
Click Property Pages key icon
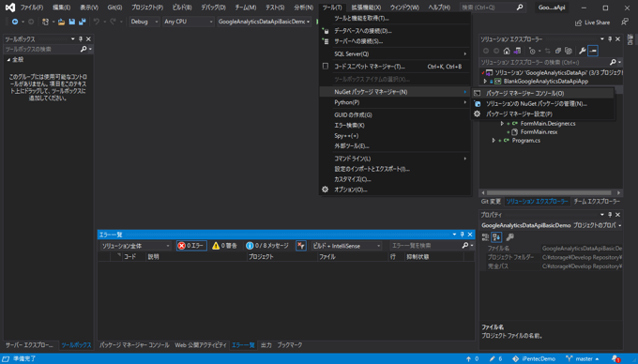(x=509, y=237)
